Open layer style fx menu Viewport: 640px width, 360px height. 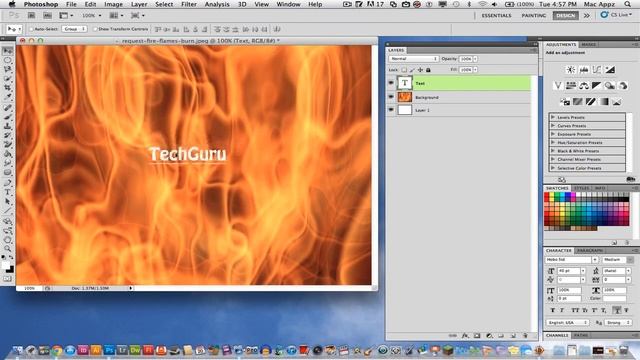(465, 336)
